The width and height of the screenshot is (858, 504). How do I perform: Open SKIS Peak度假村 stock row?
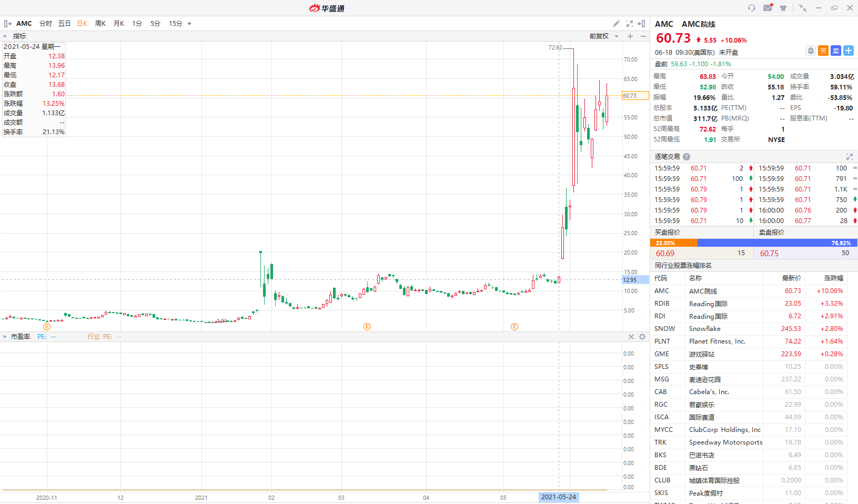[749, 493]
